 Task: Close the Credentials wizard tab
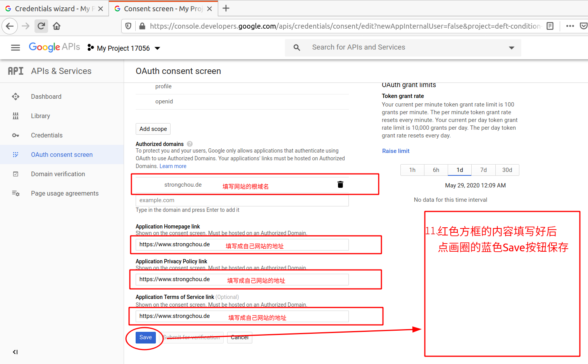click(100, 9)
